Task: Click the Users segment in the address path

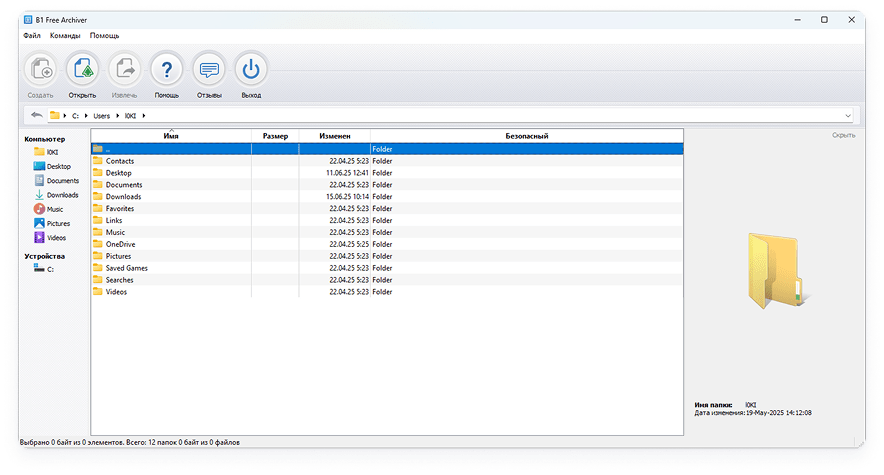Action: click(101, 116)
